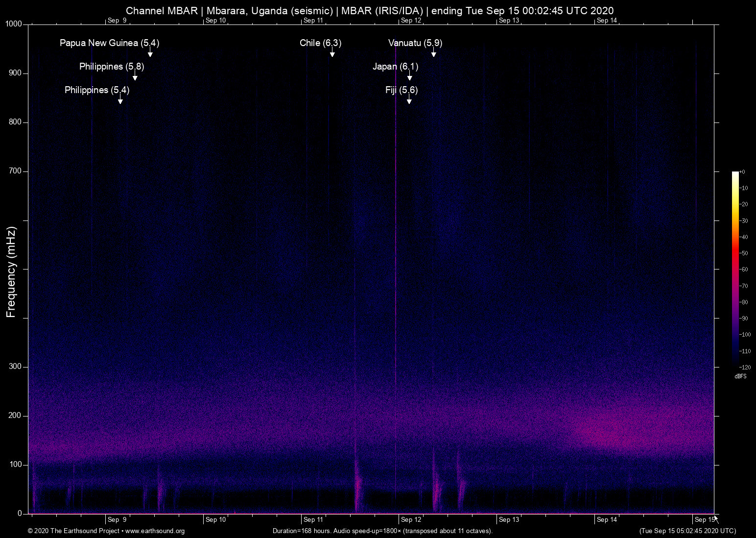Click the Fiji (5.6) earthquake arrow marker
Screen dimensions: 756x538
click(x=409, y=99)
